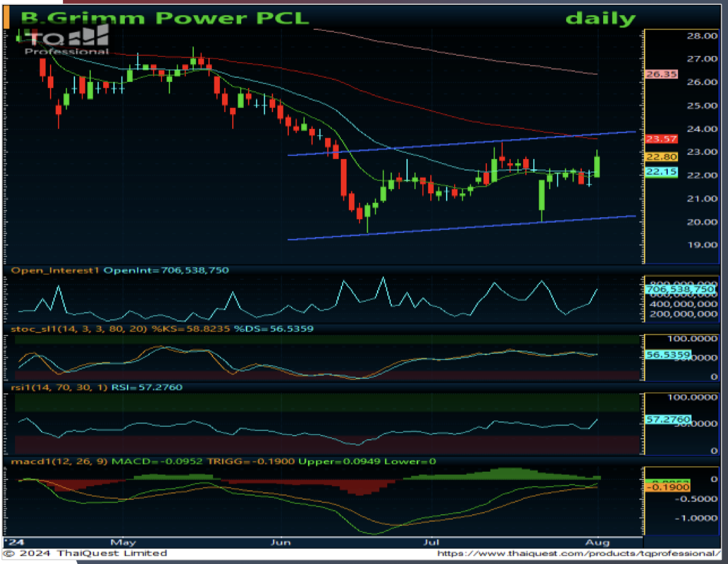Click the '24 year axis label
728x564 pixels.
click(14, 543)
